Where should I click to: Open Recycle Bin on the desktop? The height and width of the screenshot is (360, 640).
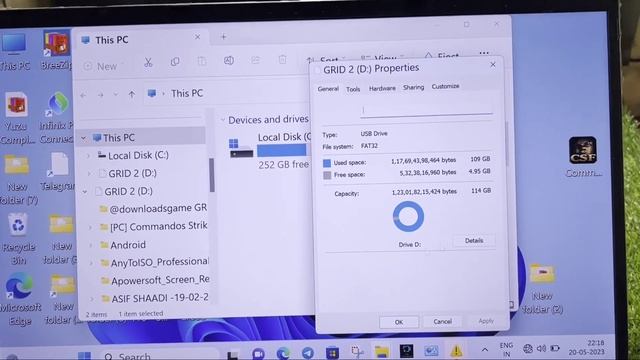18,239
